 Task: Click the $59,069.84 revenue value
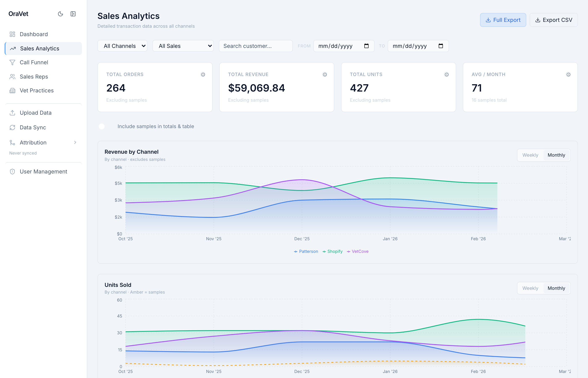tap(256, 88)
